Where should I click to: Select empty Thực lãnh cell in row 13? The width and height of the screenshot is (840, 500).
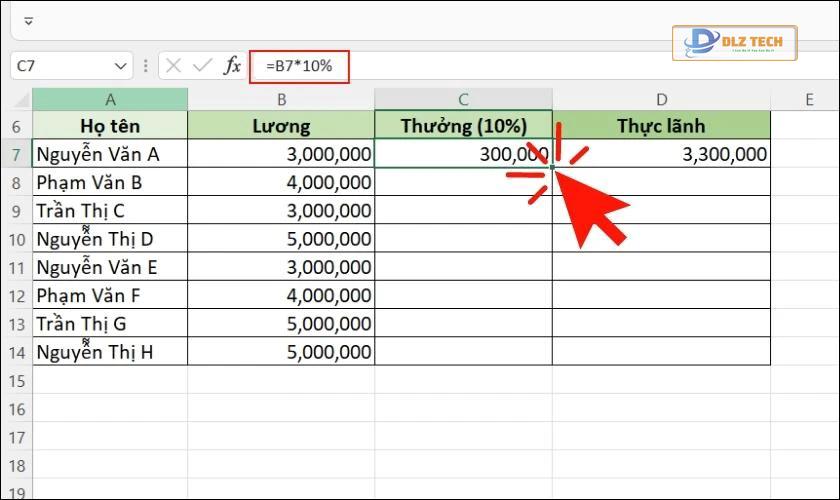click(x=662, y=323)
